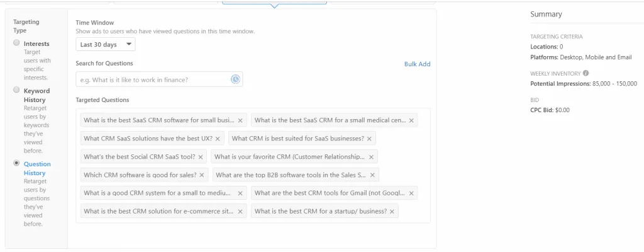Click the Question History label link
The height and width of the screenshot is (252, 644).
click(x=37, y=168)
